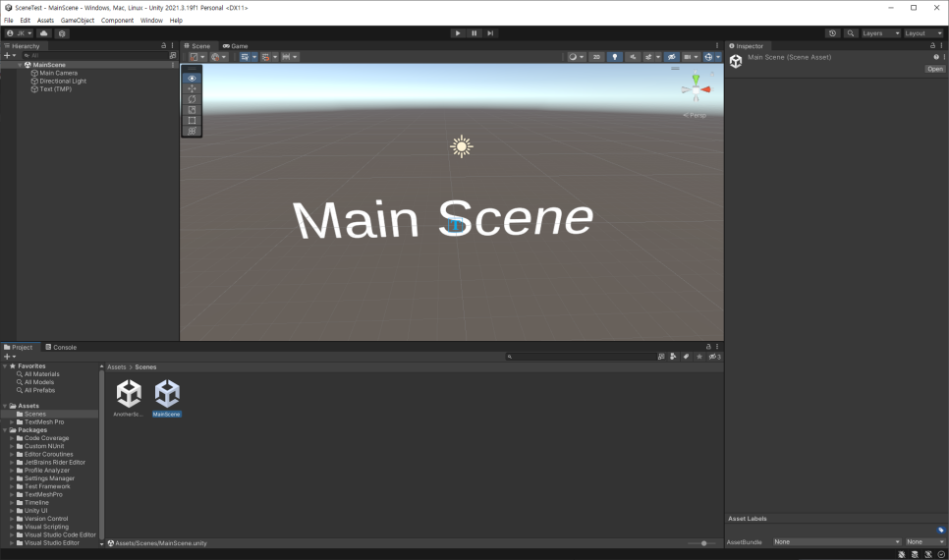Toggle scene lighting with the bulb button
The height and width of the screenshot is (560, 949).
coord(614,57)
